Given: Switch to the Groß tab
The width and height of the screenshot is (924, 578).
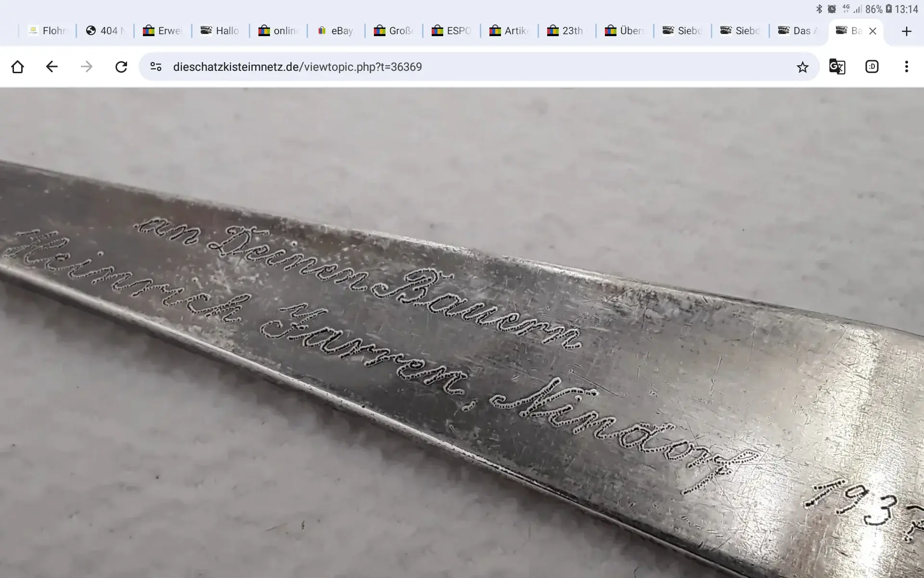Looking at the screenshot, I should click(x=394, y=31).
